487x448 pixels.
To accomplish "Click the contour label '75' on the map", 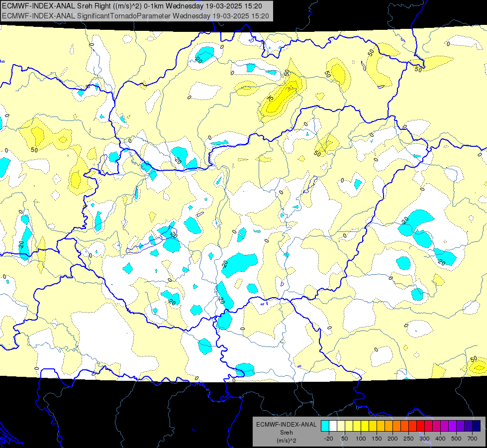I will pyautogui.click(x=271, y=99).
